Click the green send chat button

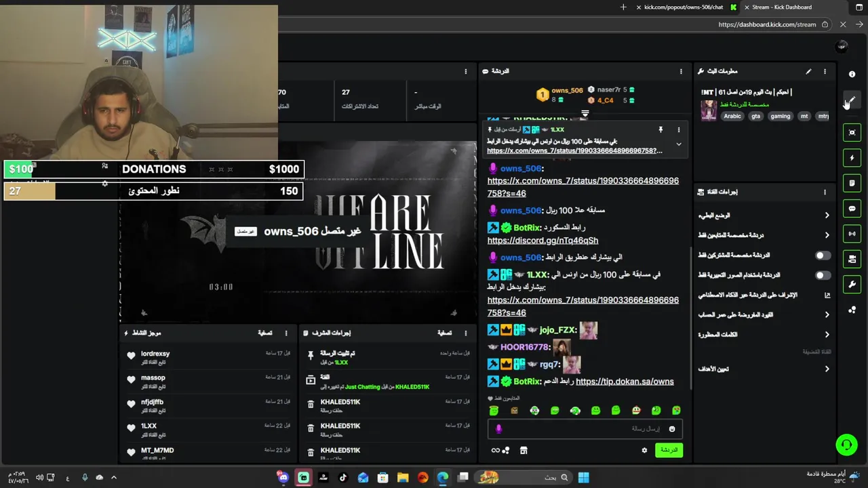(x=669, y=450)
